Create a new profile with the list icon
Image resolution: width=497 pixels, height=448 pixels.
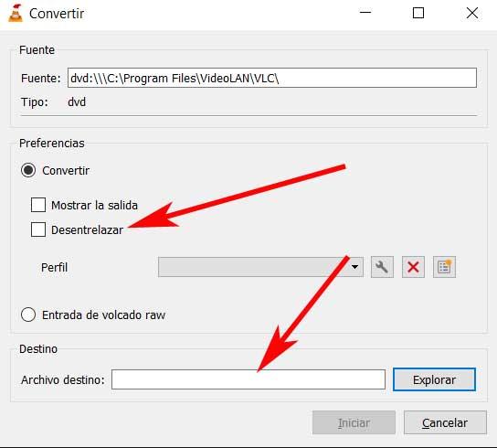click(x=444, y=267)
